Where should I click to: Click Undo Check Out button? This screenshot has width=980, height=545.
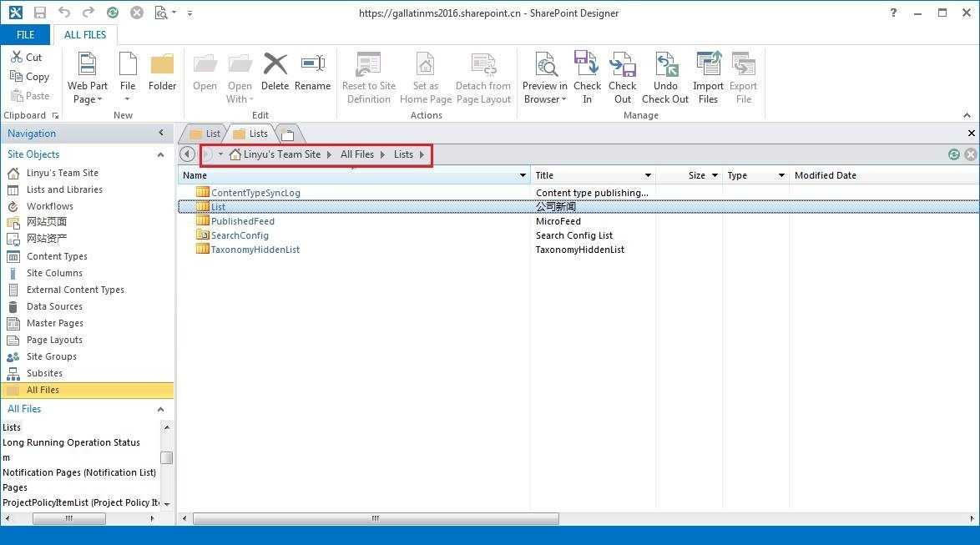[x=665, y=78]
